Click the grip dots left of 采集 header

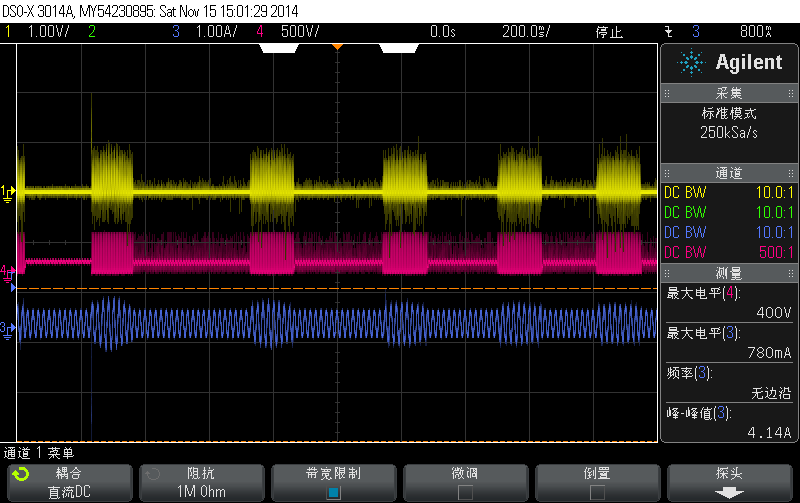[x=667, y=93]
